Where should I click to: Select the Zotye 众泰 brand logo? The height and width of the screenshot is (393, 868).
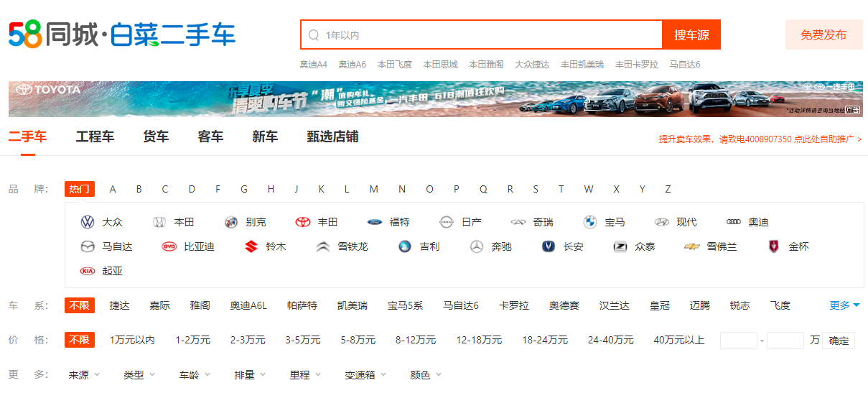(620, 246)
